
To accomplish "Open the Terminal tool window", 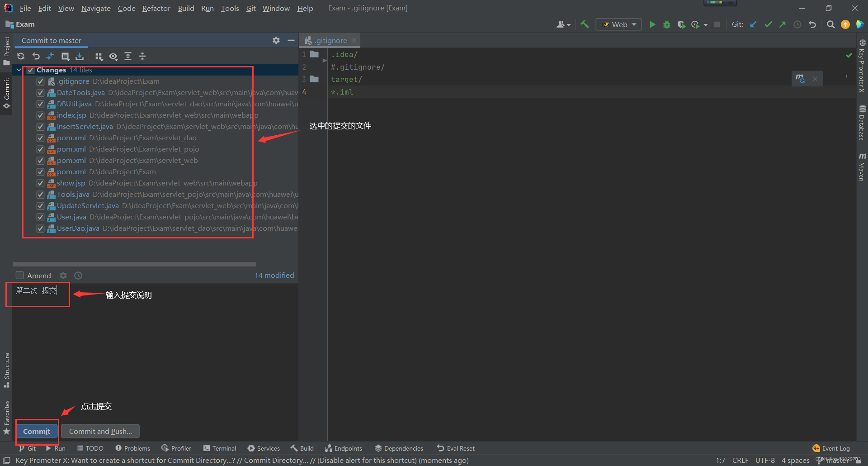I will click(x=220, y=448).
